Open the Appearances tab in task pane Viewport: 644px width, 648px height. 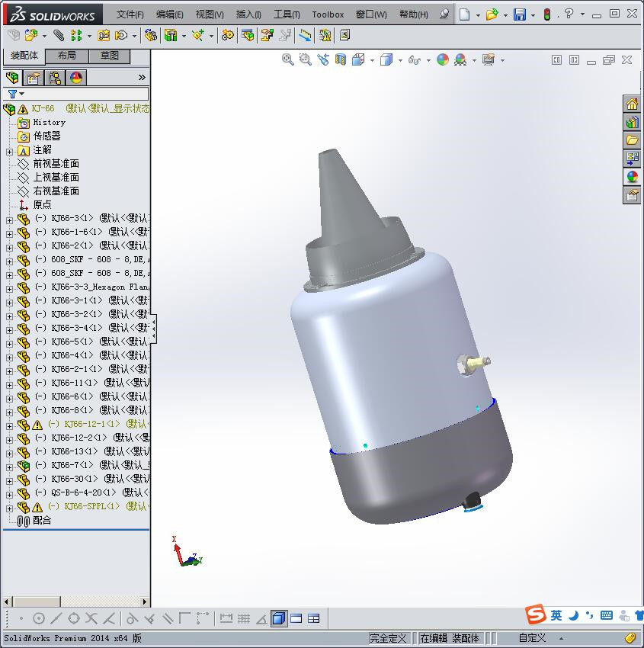tap(632, 176)
